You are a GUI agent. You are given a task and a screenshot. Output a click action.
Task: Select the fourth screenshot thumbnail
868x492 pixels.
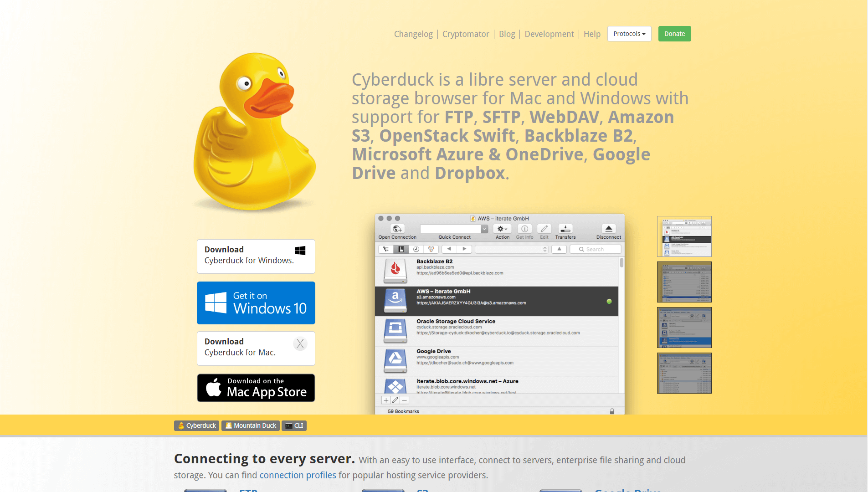coord(684,373)
